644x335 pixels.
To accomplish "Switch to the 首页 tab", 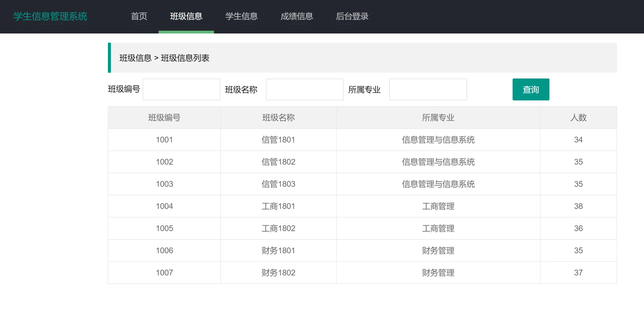I will (x=138, y=16).
